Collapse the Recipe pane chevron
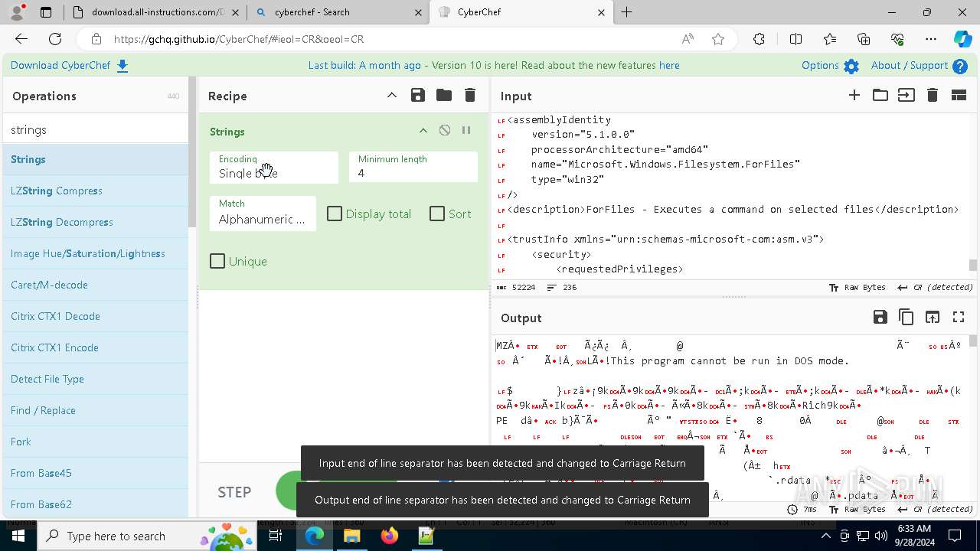Screen dimensions: 980x551 (392, 96)
